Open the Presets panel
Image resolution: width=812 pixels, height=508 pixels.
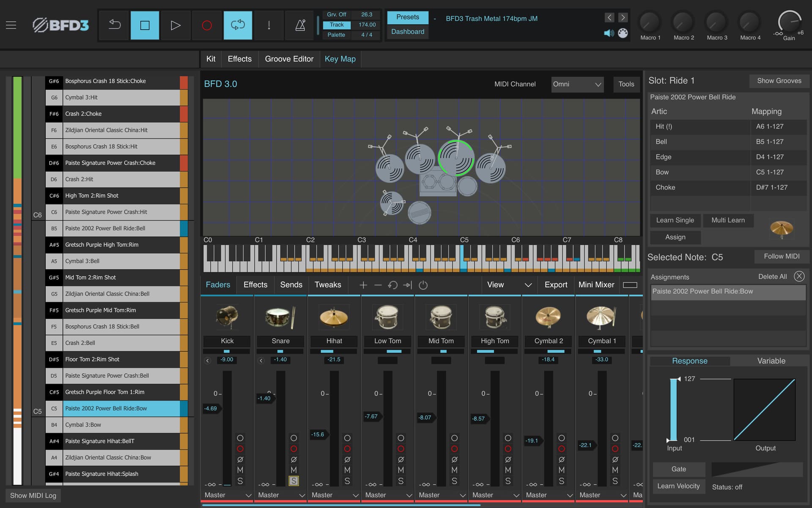coord(408,17)
